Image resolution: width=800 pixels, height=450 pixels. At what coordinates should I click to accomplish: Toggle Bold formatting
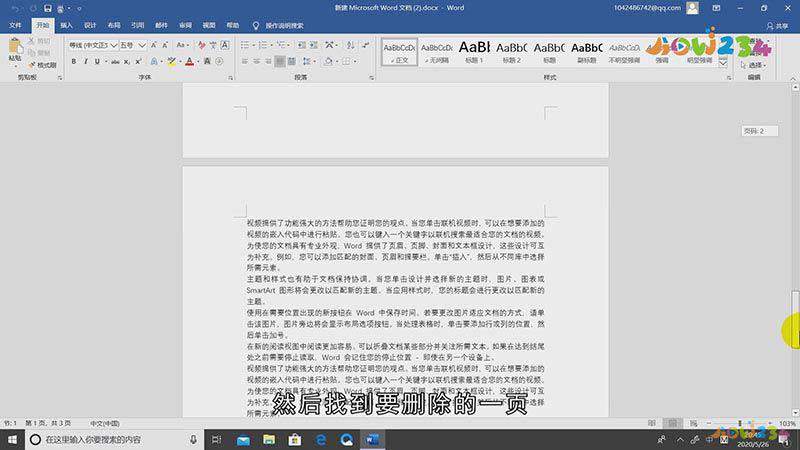[x=73, y=62]
